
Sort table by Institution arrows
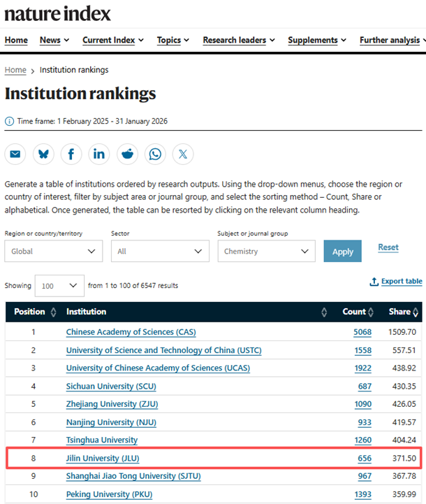[324, 312]
